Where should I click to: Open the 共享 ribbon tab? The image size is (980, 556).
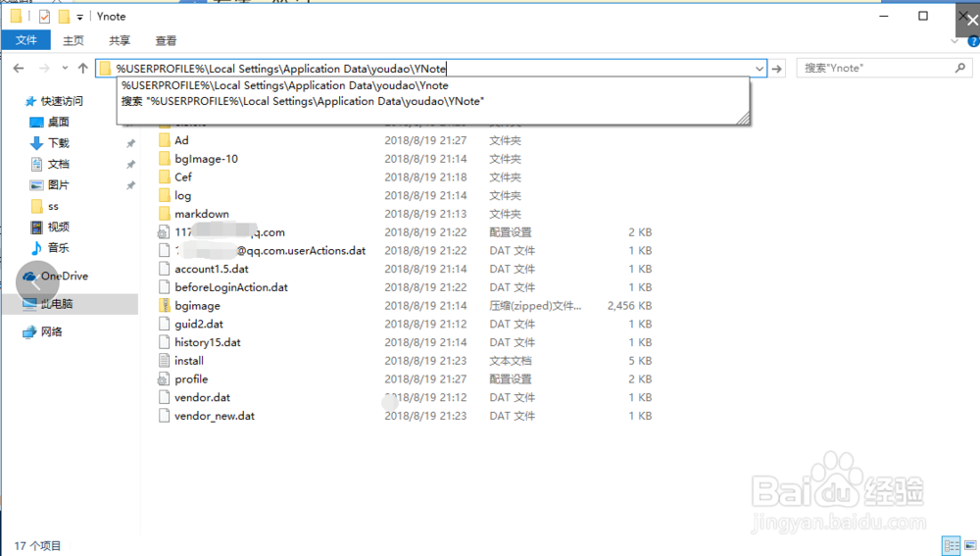[x=120, y=40]
